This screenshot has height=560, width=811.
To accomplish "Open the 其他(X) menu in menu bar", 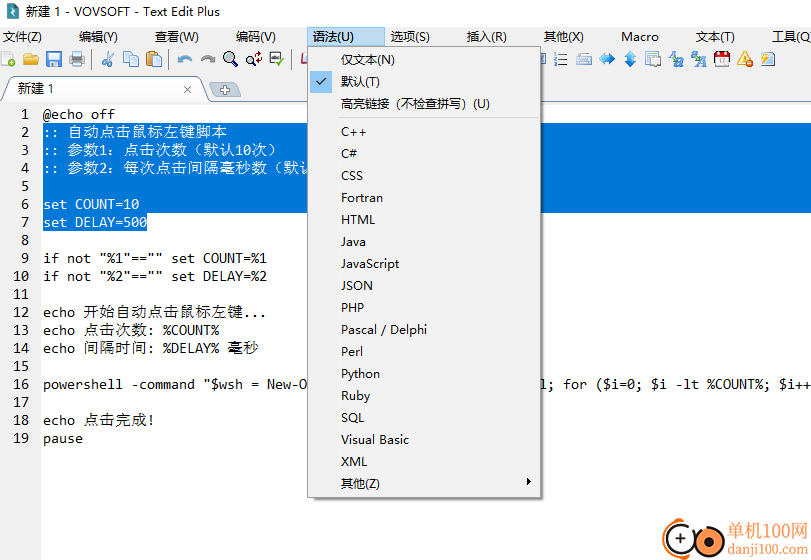I will pyautogui.click(x=563, y=37).
